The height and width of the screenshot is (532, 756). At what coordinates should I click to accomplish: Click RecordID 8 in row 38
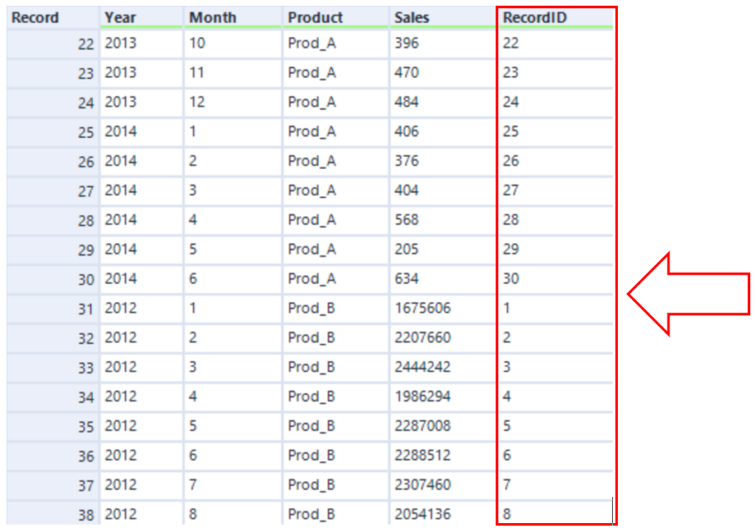555,514
